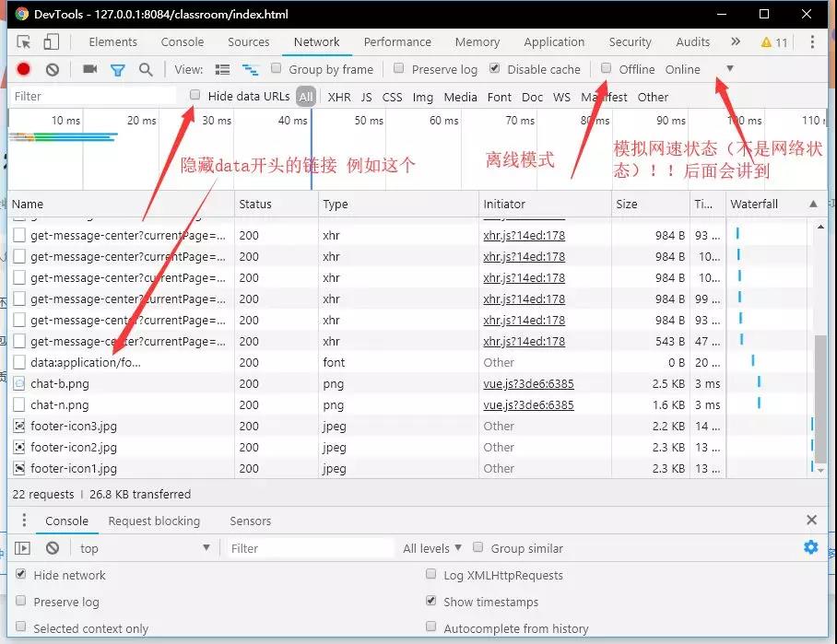Viewport: 837px width, 644px height.
Task: Click the red record network log button
Action: click(x=24, y=69)
